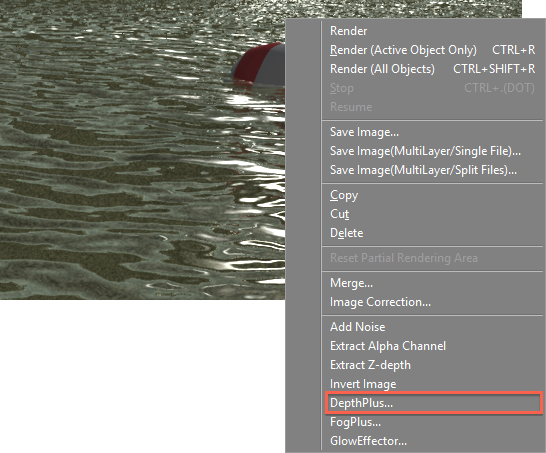Select Extract Alpha Channel
This screenshot has width=546, height=453.
pyautogui.click(x=432, y=346)
